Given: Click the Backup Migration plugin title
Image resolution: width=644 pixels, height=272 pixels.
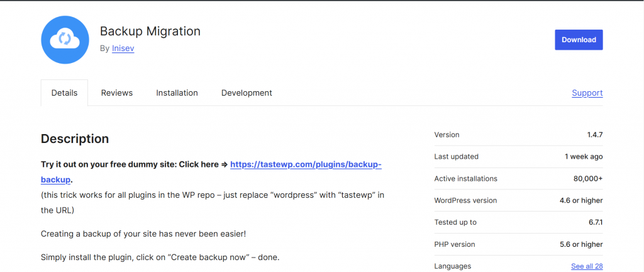Looking at the screenshot, I should [150, 31].
